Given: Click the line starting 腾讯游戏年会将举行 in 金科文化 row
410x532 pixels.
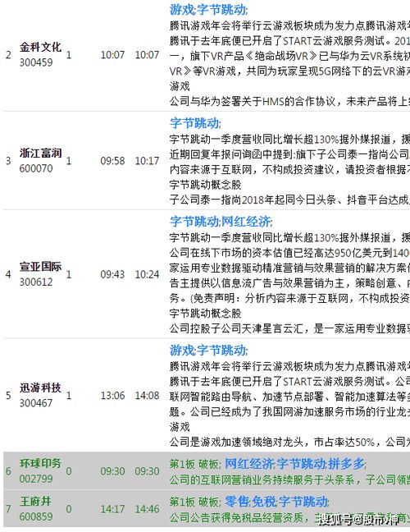Looking at the screenshot, I should tap(289, 25).
